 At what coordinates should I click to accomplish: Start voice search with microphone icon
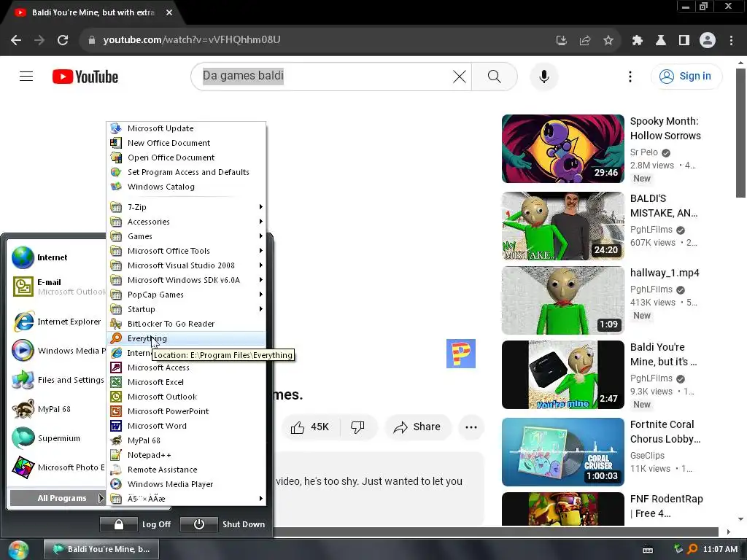(544, 76)
